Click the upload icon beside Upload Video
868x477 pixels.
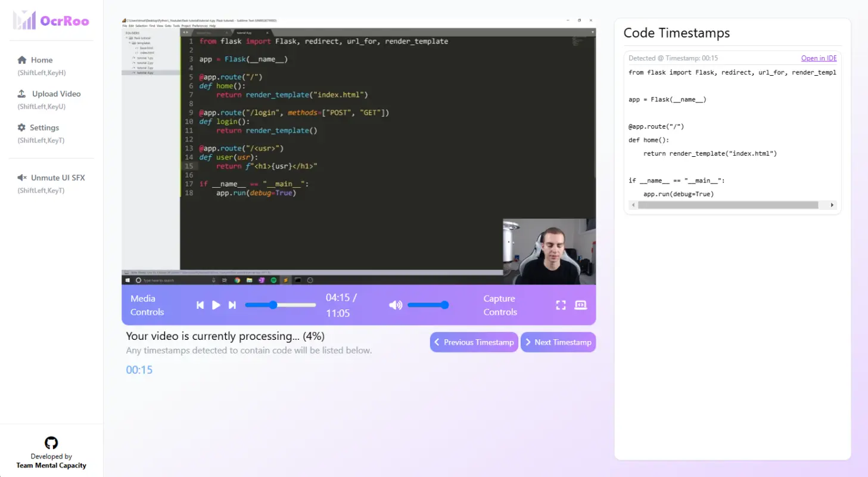click(x=21, y=94)
